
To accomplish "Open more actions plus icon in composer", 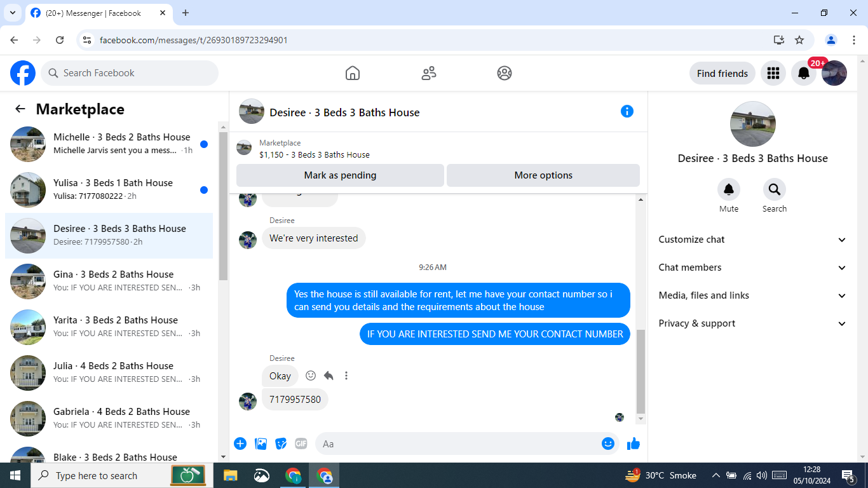I will click(240, 444).
